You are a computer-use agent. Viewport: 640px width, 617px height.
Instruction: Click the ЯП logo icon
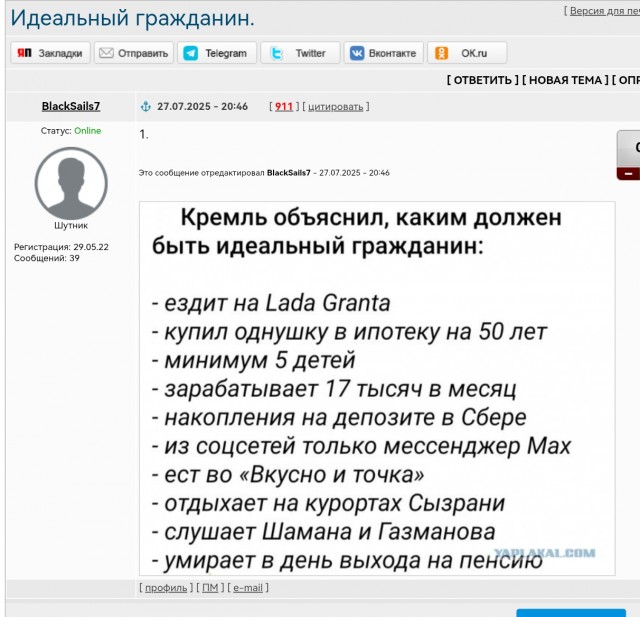click(x=24, y=53)
